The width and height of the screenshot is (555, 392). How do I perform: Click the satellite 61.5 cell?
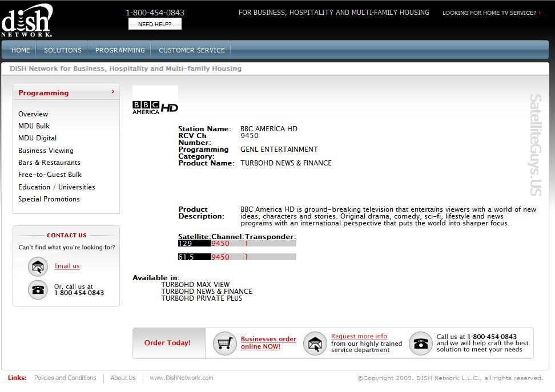[194, 257]
